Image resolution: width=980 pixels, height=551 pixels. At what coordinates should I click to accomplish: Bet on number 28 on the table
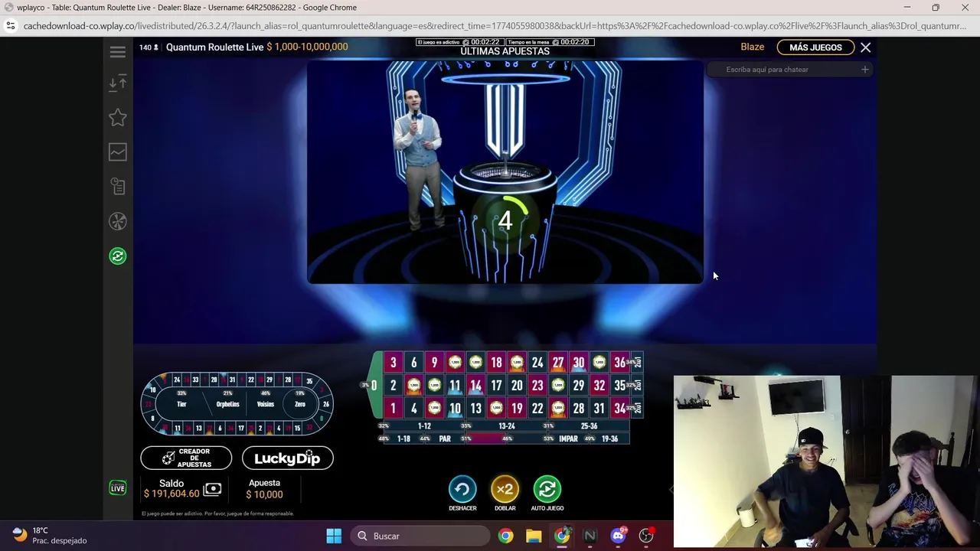coord(579,409)
